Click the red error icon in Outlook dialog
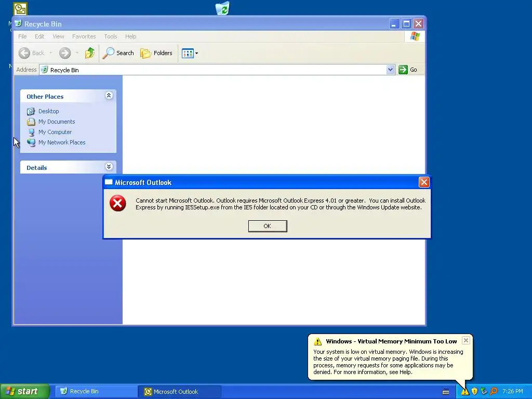The height and width of the screenshot is (399, 532). click(118, 203)
